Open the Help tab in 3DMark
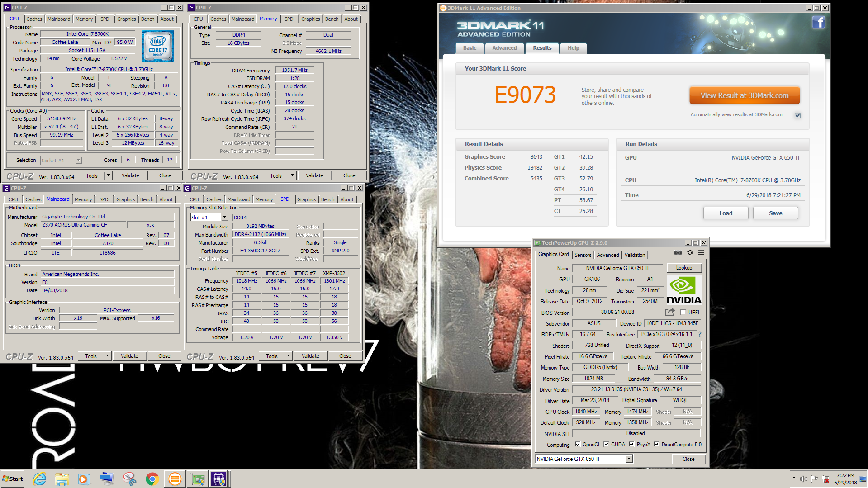 tap(573, 48)
